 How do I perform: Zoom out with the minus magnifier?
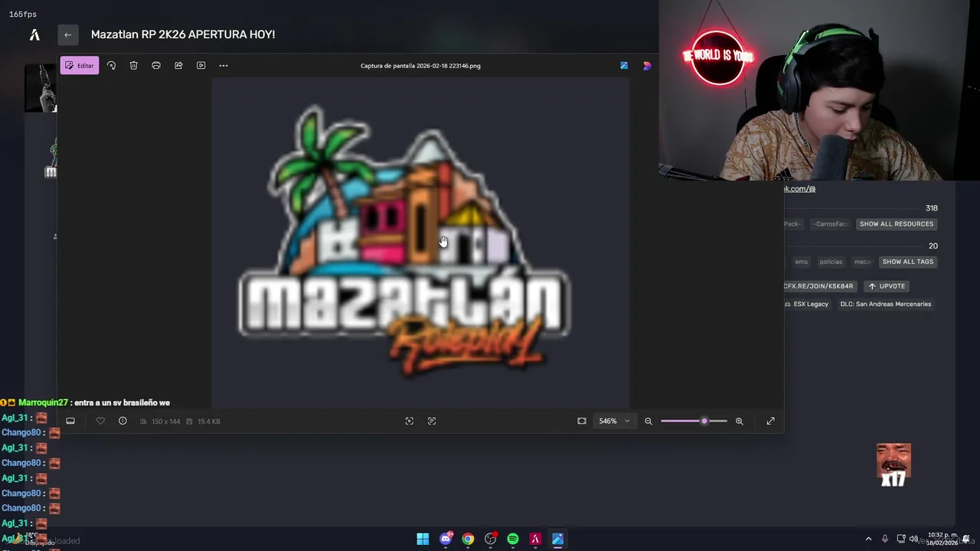648,421
